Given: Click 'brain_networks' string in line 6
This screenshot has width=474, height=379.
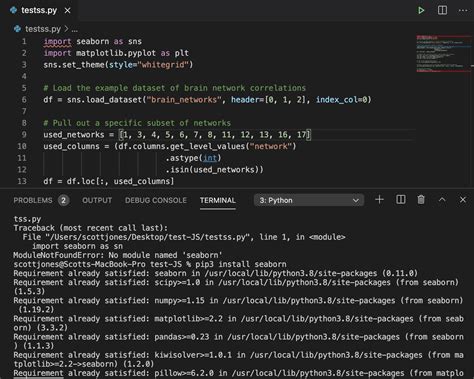Looking at the screenshot, I should [184, 100].
